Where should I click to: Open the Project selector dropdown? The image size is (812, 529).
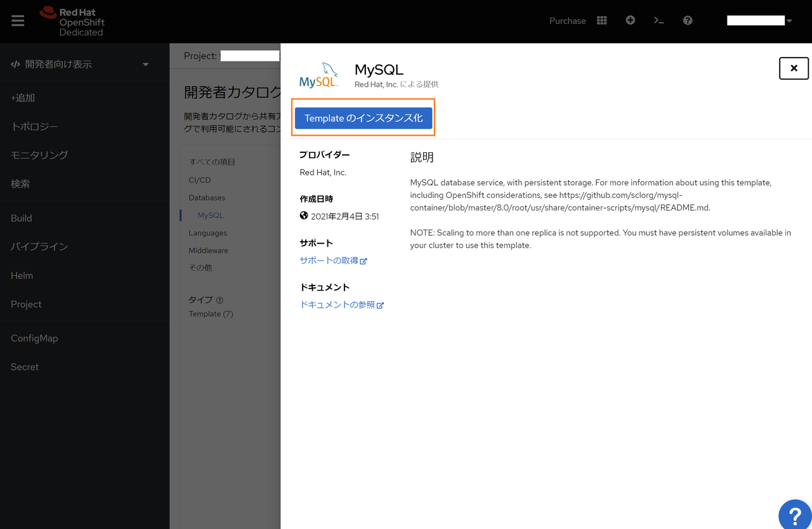point(232,56)
